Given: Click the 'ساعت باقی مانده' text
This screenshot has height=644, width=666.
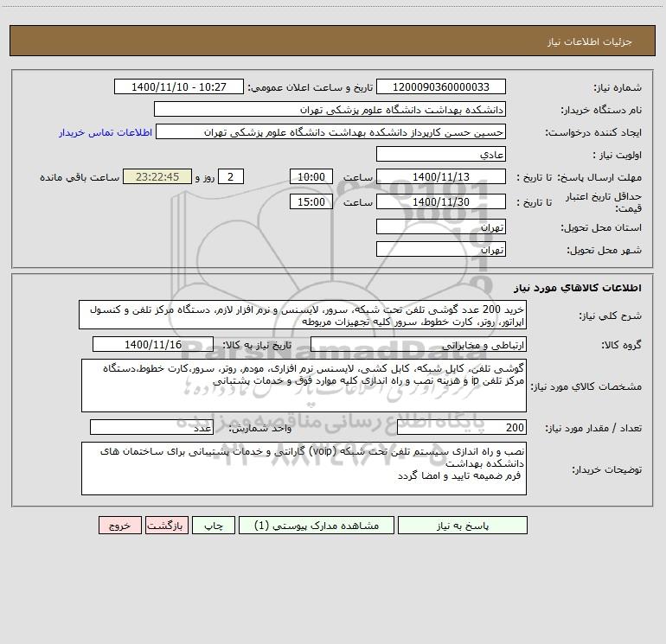Looking at the screenshot, I should (x=80, y=177).
